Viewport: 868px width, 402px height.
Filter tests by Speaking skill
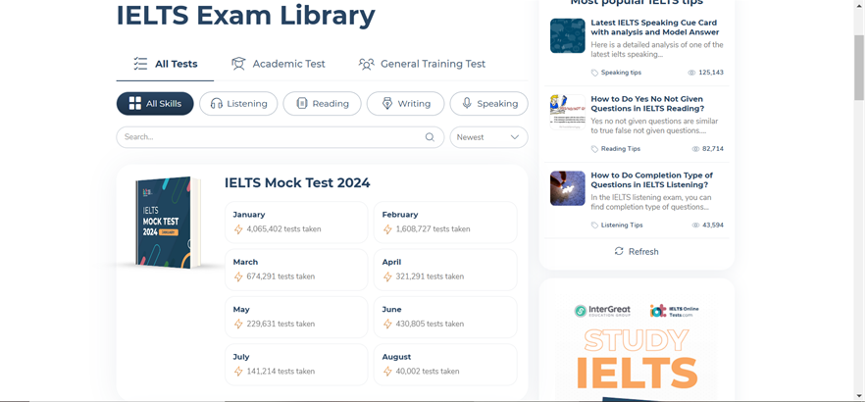click(488, 104)
